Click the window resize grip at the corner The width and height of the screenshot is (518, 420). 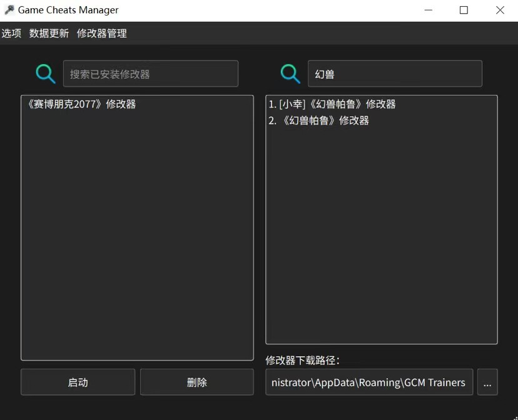click(514, 417)
